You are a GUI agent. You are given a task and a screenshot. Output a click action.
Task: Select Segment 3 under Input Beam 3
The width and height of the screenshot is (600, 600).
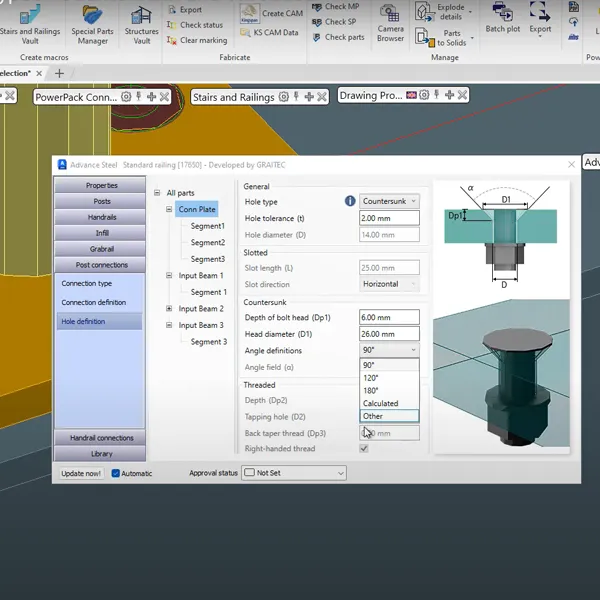click(209, 342)
